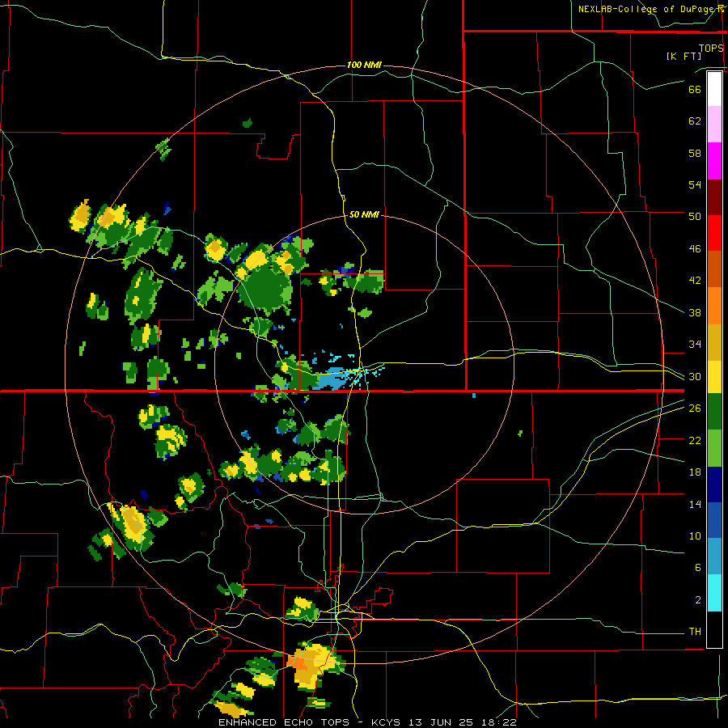Click the legend value 6
This screenshot has height=728, width=728.
click(x=697, y=568)
